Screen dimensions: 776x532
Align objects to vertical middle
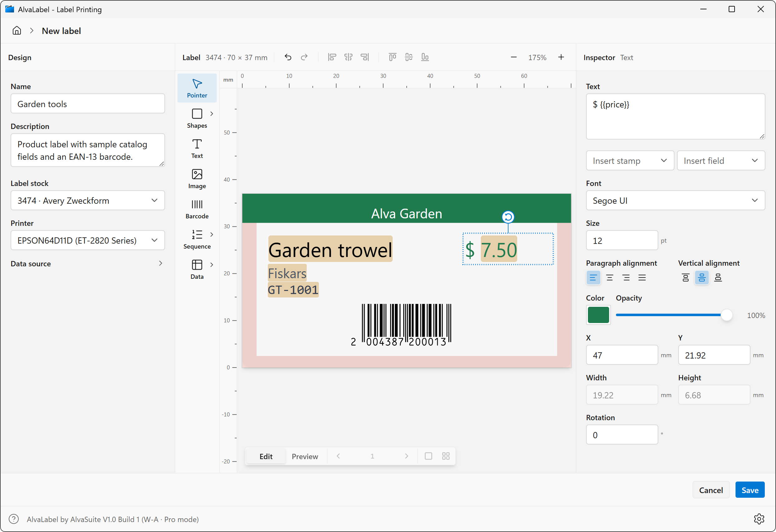click(409, 57)
